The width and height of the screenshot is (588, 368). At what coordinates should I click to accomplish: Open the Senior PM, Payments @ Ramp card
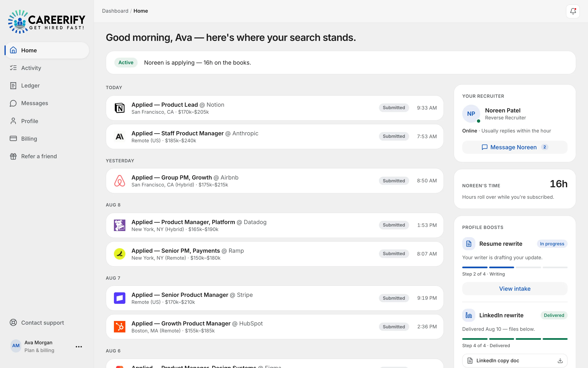click(275, 254)
